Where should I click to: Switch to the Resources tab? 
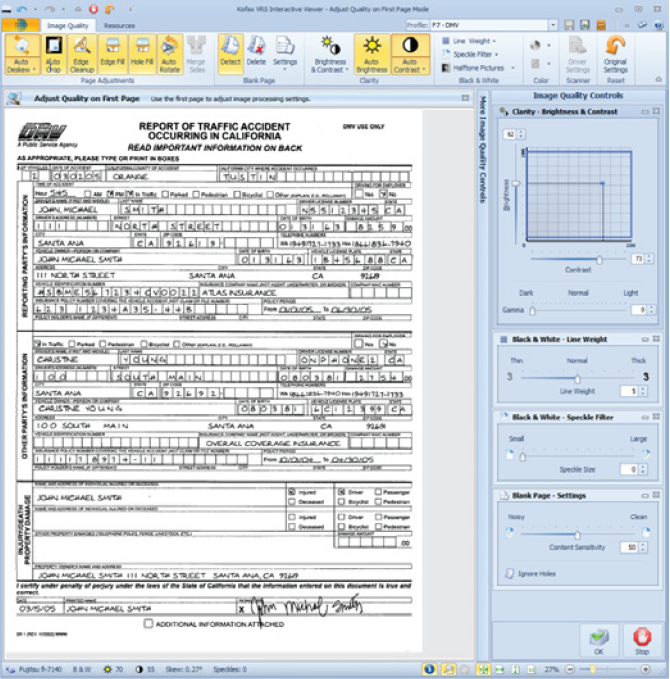(x=119, y=25)
